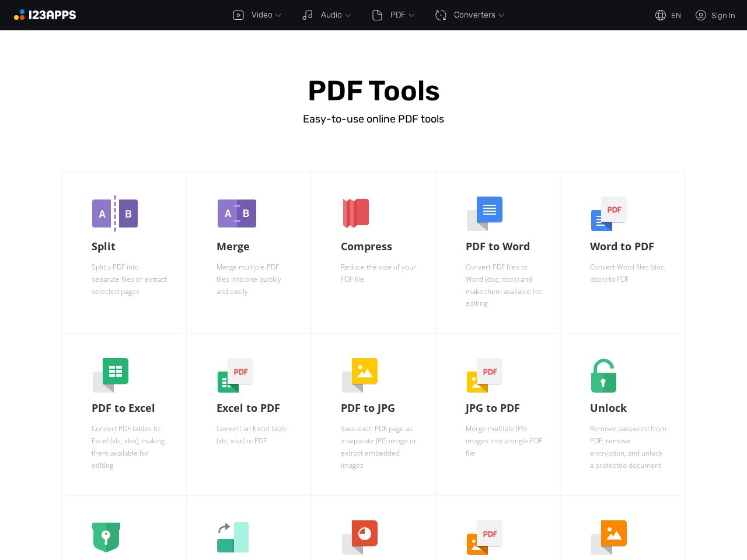Click the PDF document icon in navbar
747x560 pixels.
377,15
